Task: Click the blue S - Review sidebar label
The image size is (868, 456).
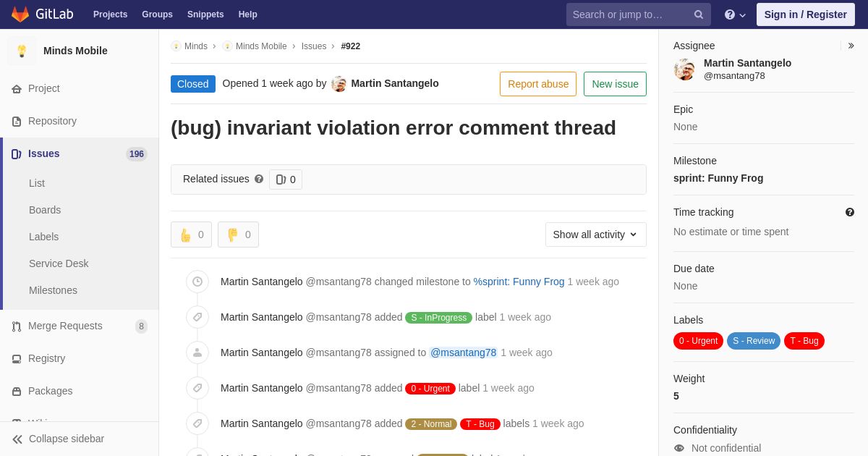Action: pos(754,341)
